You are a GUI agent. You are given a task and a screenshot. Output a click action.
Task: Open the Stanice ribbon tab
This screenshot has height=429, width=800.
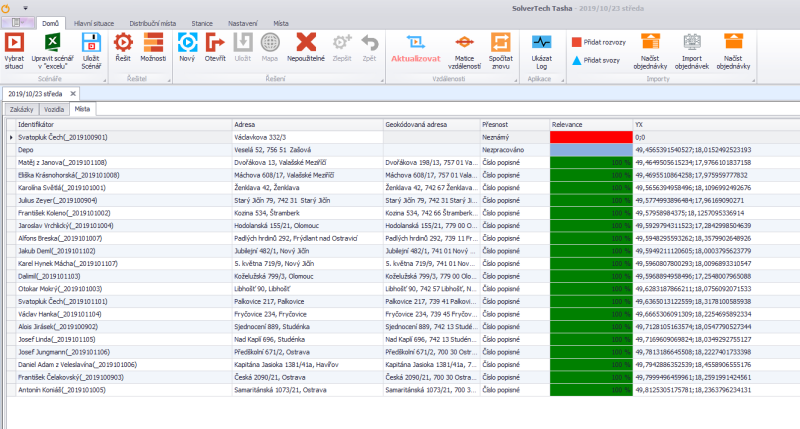(202, 23)
